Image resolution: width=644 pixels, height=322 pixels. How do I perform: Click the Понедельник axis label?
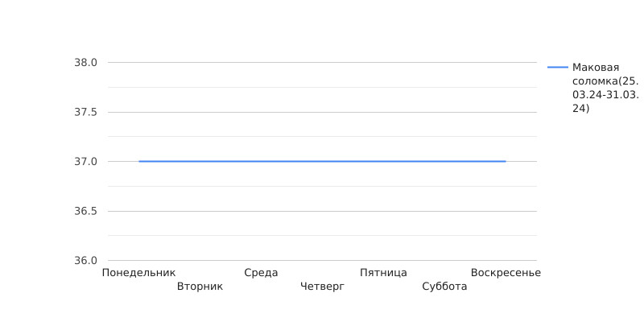point(138,273)
